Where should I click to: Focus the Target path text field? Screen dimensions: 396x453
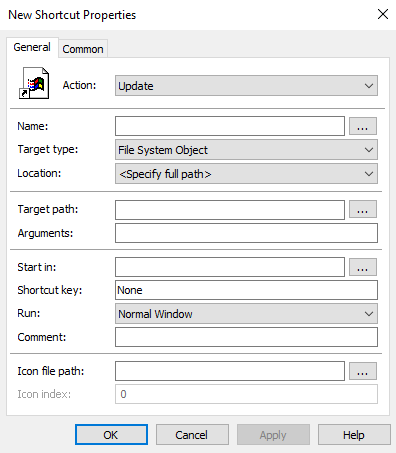pyautogui.click(x=230, y=210)
